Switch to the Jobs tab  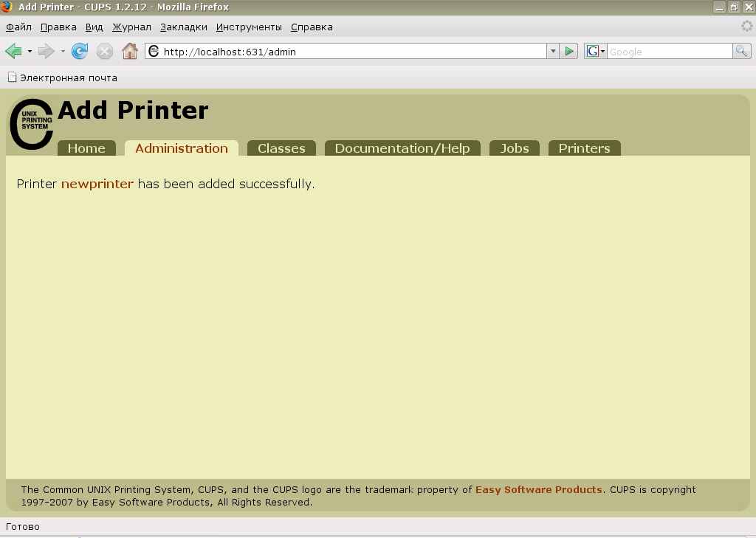tap(514, 148)
